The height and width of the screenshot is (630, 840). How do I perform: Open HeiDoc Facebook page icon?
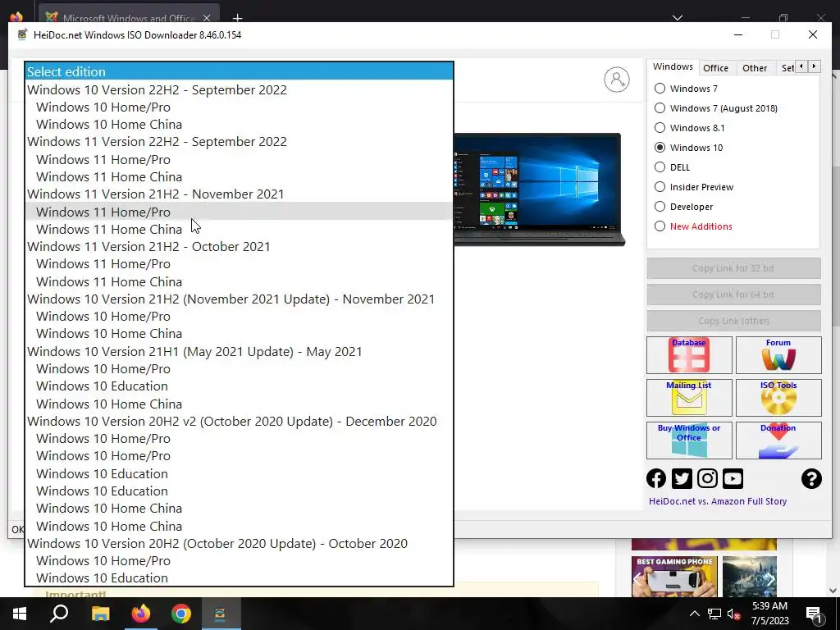click(x=656, y=478)
